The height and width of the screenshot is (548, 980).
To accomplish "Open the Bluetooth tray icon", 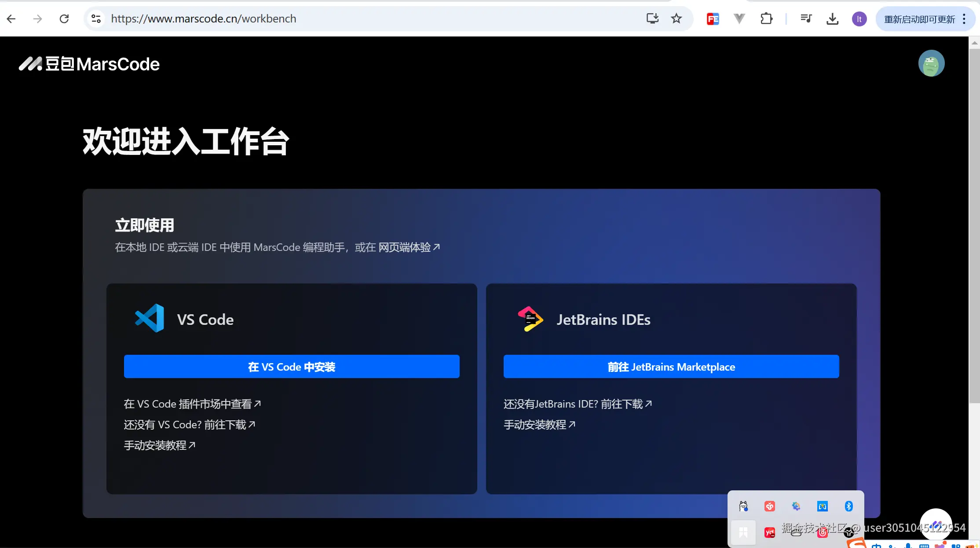I will point(848,506).
